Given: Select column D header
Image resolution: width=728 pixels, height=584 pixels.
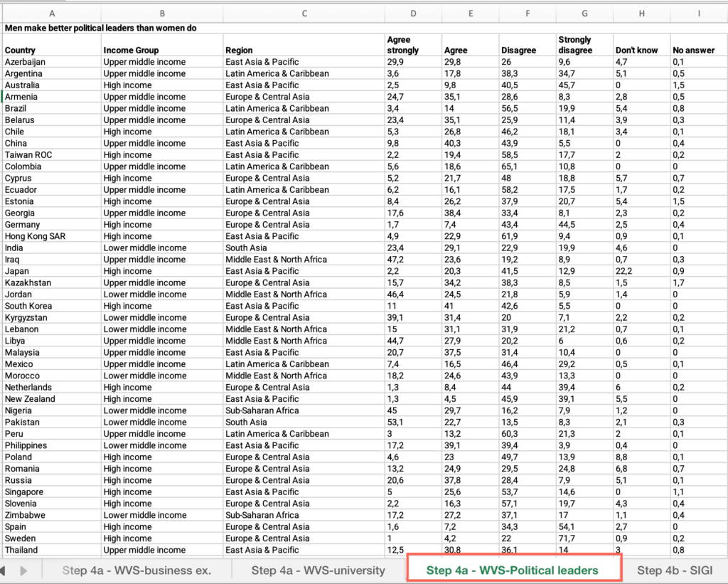Looking at the screenshot, I should point(413,14).
